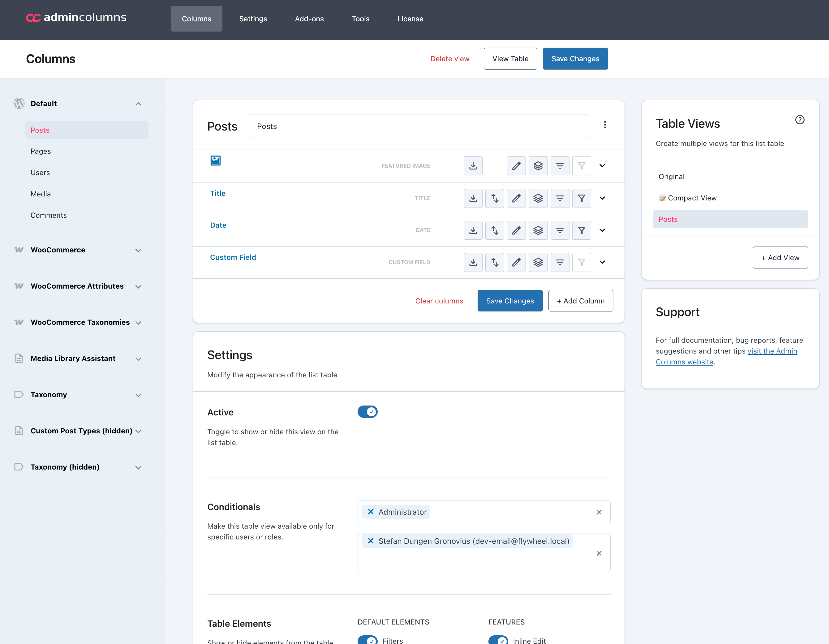Click the export icon on Title row
Screen dimensions: 829x644
[473, 198]
